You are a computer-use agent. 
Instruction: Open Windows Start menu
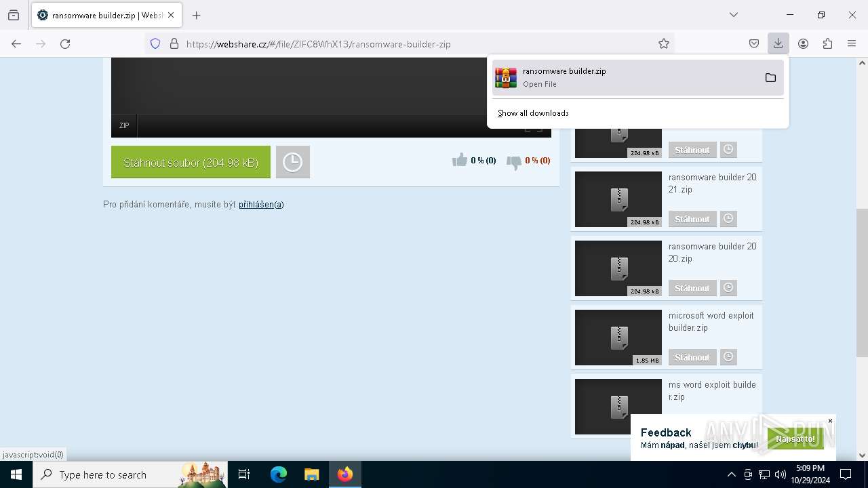coord(16,474)
